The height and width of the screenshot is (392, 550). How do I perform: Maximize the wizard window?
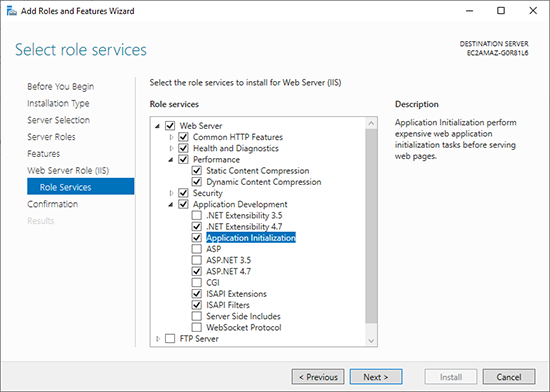[501, 11]
